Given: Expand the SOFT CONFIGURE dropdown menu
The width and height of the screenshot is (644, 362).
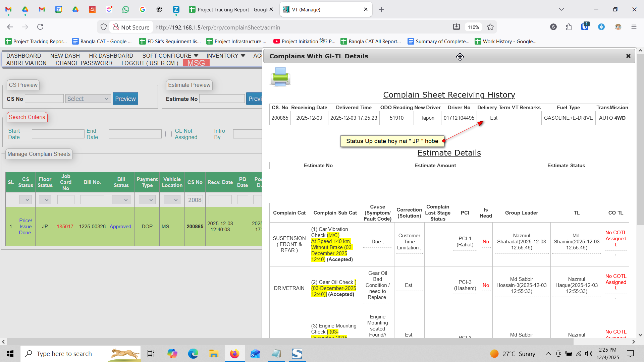Looking at the screenshot, I should (x=170, y=56).
